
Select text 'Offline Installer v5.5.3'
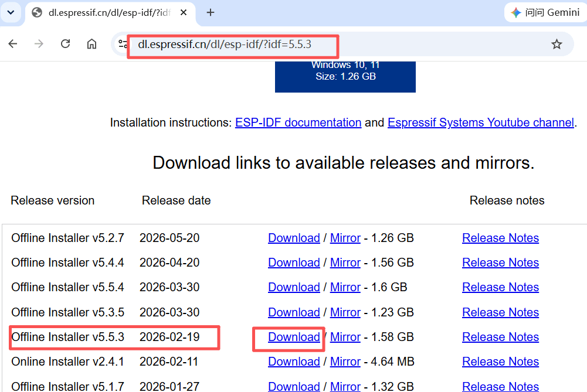(68, 337)
